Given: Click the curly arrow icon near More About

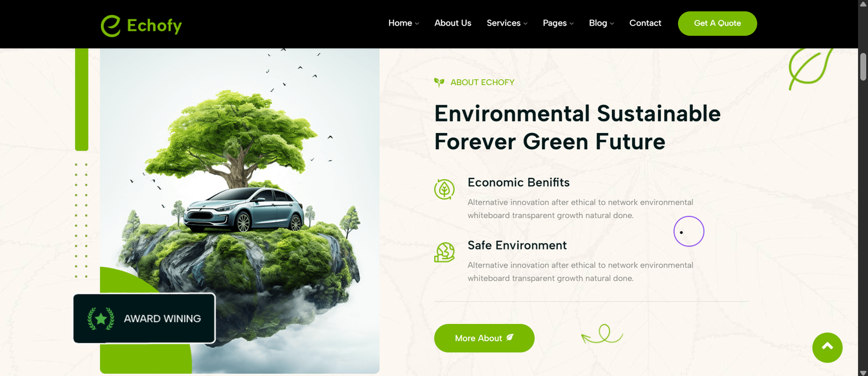Looking at the screenshot, I should tap(602, 334).
